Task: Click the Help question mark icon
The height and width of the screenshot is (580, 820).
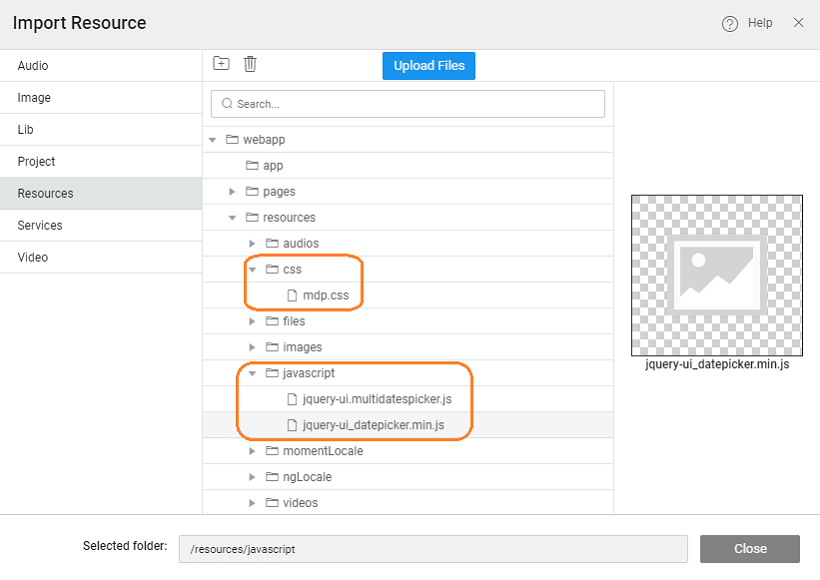Action: coord(730,24)
